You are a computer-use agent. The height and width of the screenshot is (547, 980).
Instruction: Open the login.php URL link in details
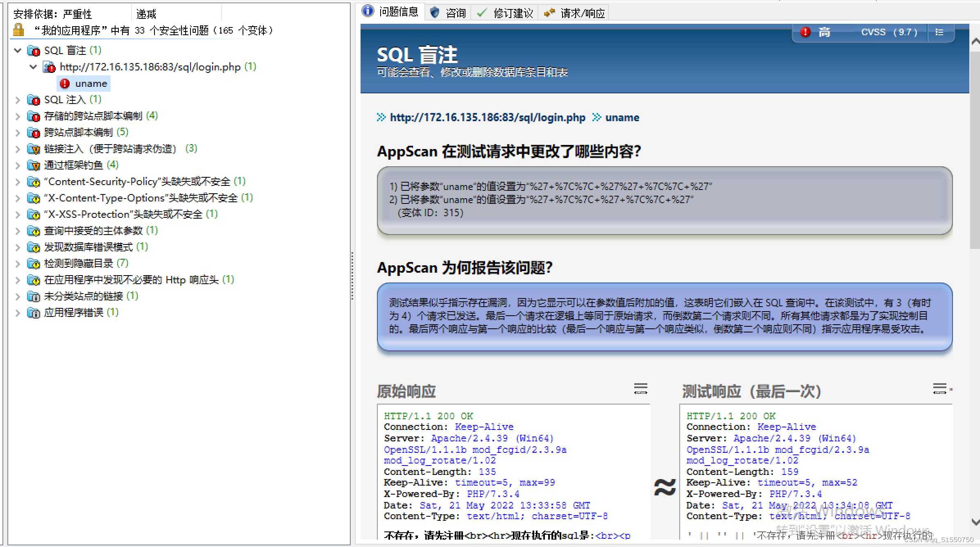tap(488, 118)
